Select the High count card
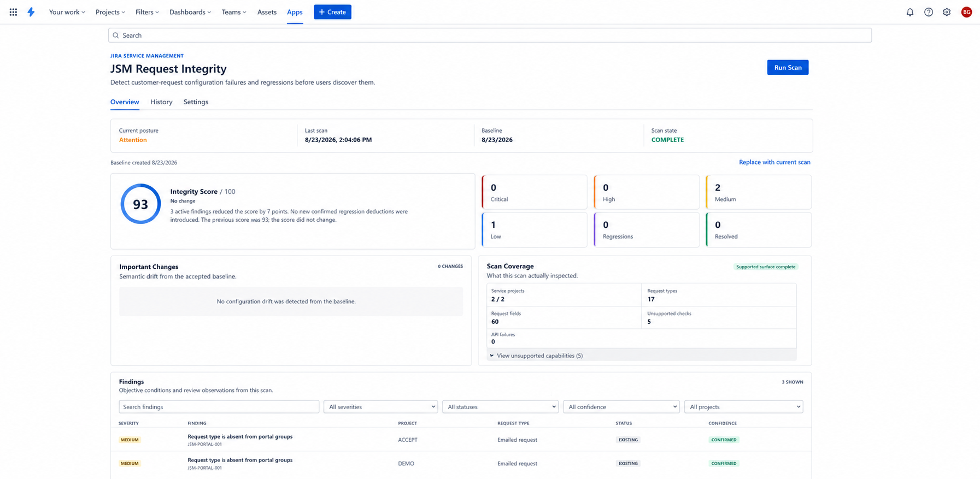This screenshot has height=479, width=980. coord(647,192)
